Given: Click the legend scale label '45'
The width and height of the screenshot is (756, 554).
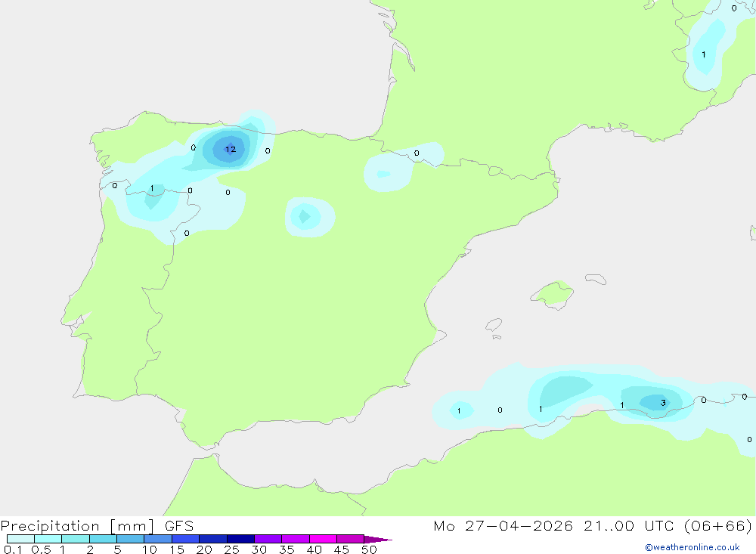Looking at the screenshot, I should tap(342, 549).
